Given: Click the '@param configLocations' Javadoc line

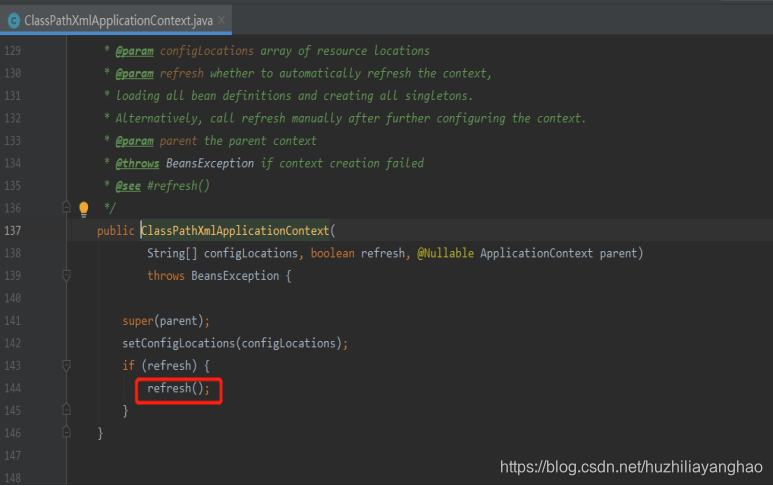Looking at the screenshot, I should click(267, 51).
